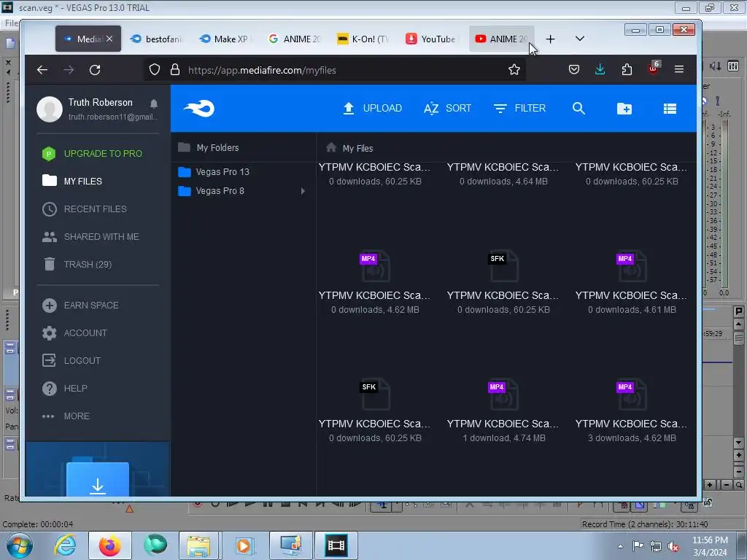Open RECENT FILES
Viewport: 747px width, 560px height.
[x=85, y=209]
